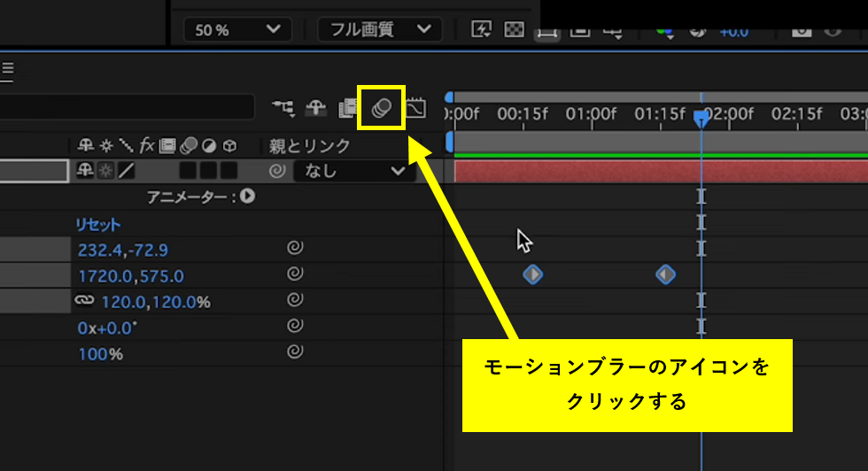
Task: Click the 0x+0.0° rotation value
Action: (x=107, y=328)
